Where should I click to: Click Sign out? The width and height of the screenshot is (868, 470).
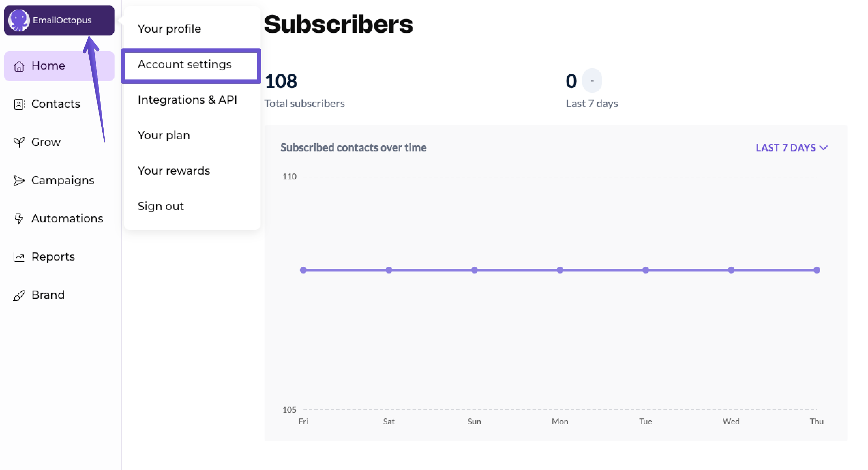pyautogui.click(x=161, y=206)
